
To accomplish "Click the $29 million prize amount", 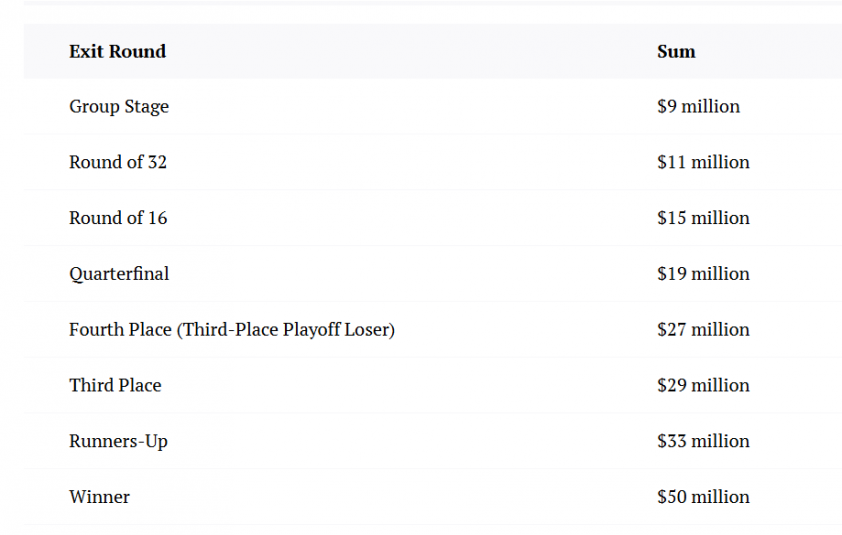I will (703, 385).
